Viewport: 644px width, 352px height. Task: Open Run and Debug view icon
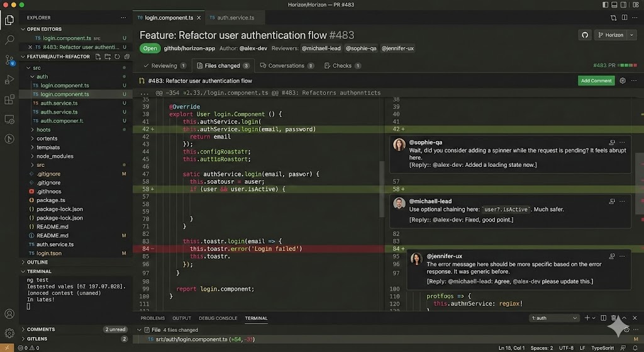[x=9, y=79]
